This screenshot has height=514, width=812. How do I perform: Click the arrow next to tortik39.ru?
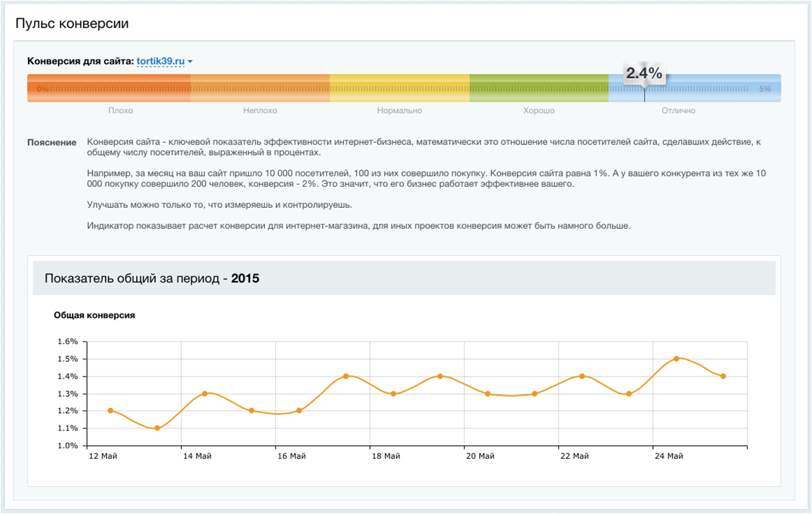click(x=190, y=62)
